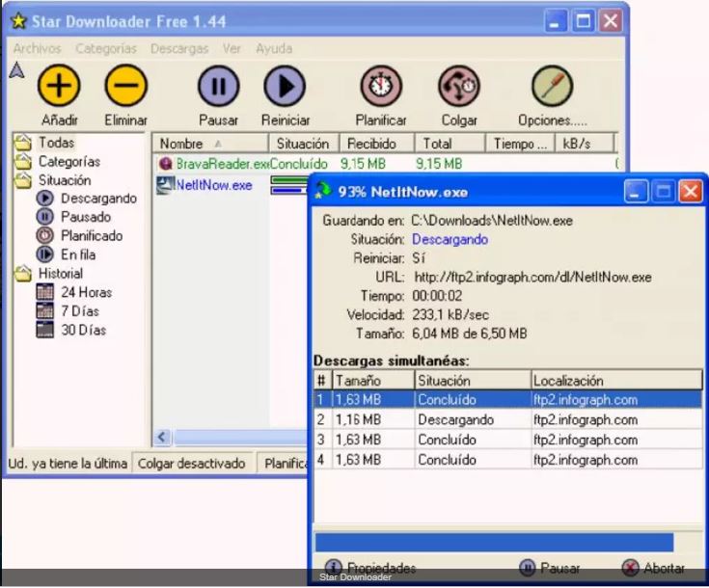Select the Historial folder
This screenshot has width=709, height=588.
[48, 274]
